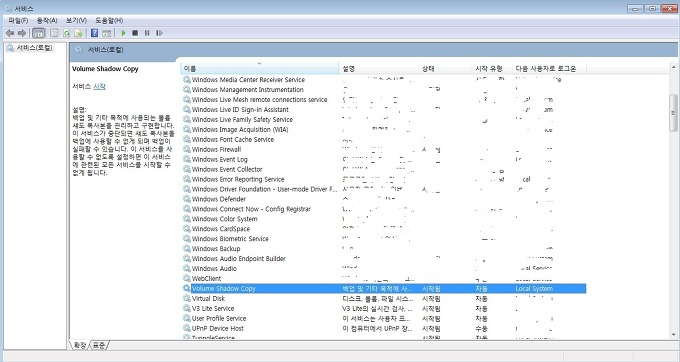Click the 서비스(로컬) header icon in the results pane
Image resolution: width=680 pixels, height=362 pixels.
tap(78, 49)
